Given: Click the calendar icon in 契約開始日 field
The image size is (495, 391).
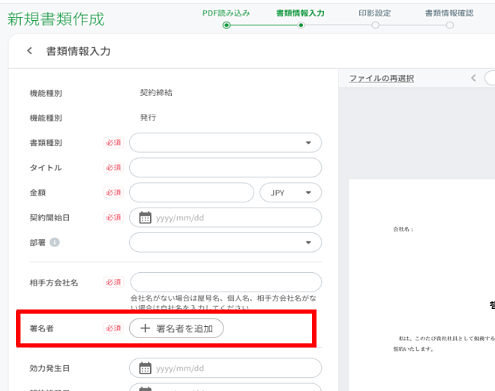Looking at the screenshot, I should tap(145, 217).
